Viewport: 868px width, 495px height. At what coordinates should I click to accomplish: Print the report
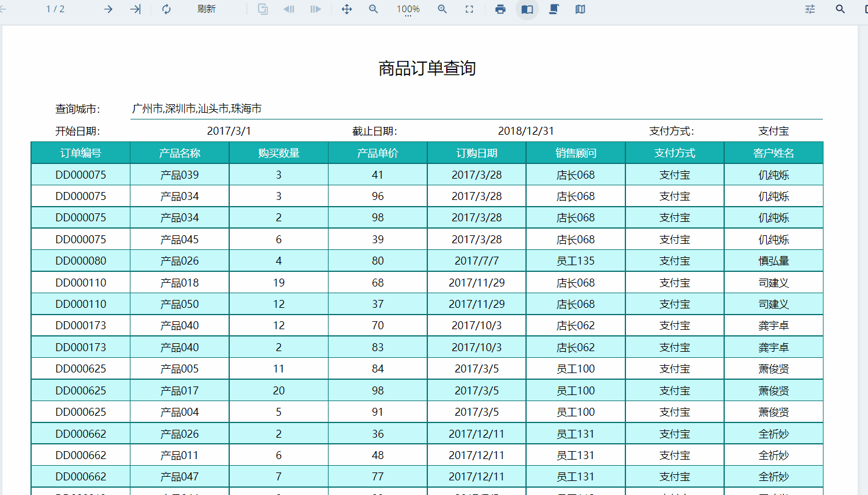(x=500, y=9)
